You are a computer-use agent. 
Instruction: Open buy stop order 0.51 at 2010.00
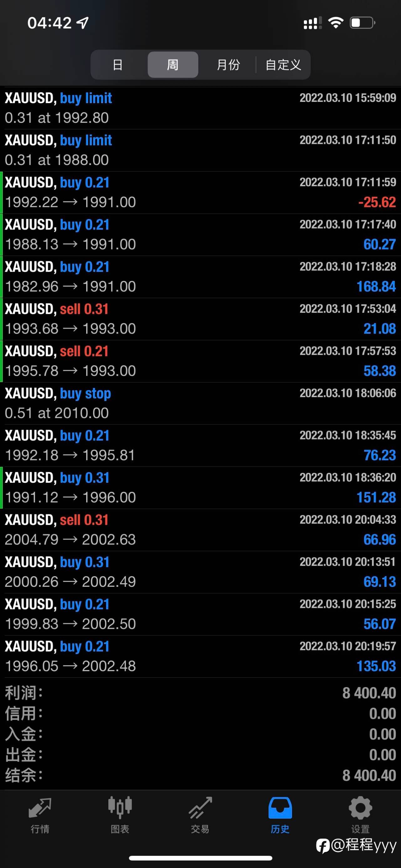click(x=200, y=403)
